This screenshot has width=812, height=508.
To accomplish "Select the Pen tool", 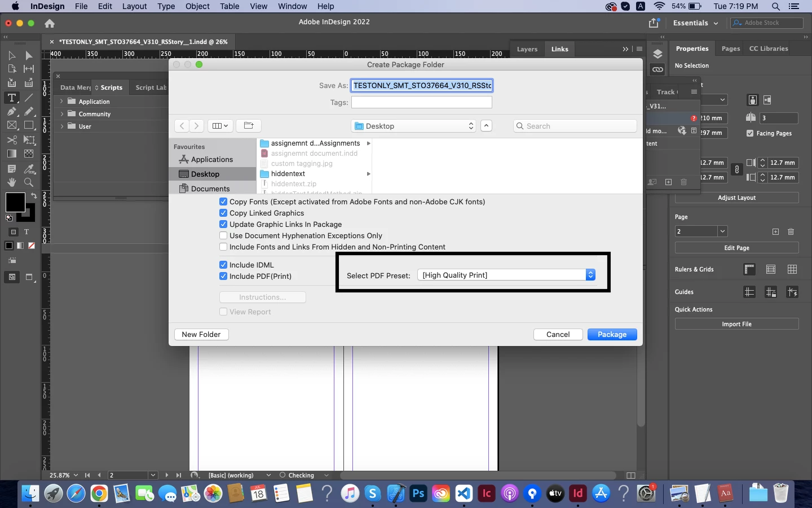I will [11, 111].
